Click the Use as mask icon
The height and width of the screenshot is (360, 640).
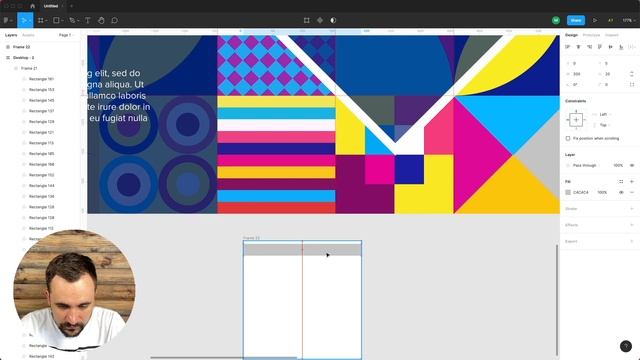(333, 20)
